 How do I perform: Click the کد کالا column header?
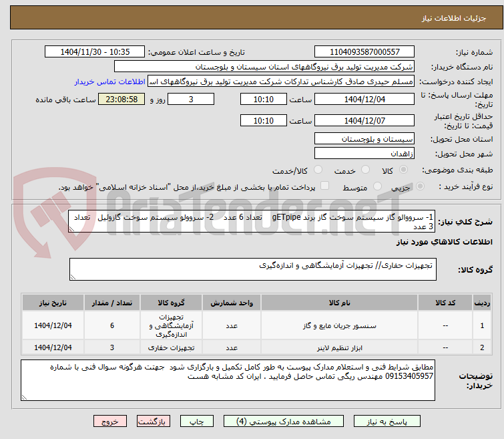point(445,303)
